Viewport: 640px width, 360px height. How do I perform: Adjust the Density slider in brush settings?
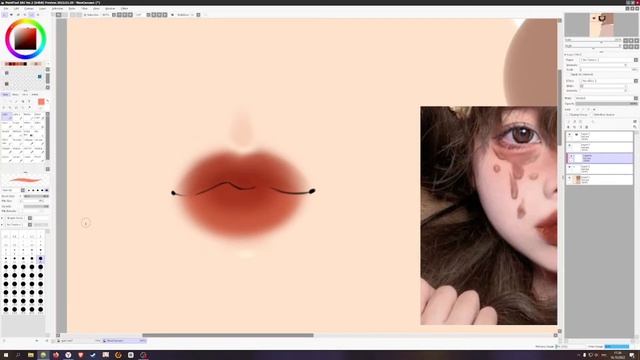click(36, 206)
